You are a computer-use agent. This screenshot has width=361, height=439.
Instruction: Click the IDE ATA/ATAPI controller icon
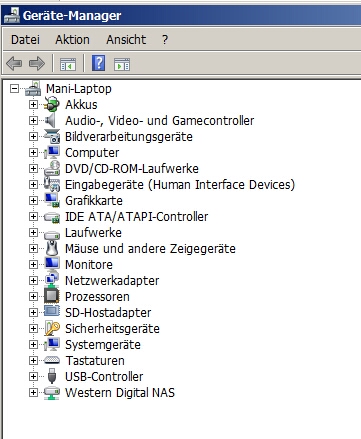point(52,217)
